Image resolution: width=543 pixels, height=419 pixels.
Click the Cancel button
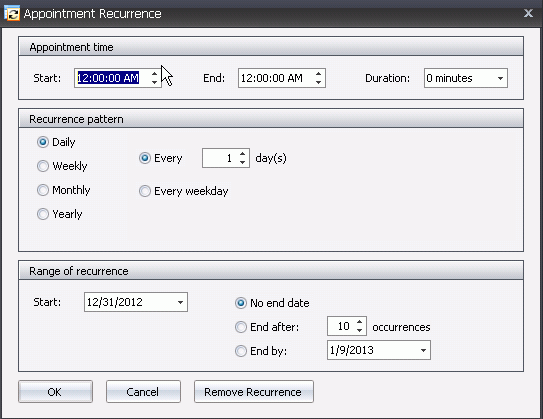(x=143, y=392)
